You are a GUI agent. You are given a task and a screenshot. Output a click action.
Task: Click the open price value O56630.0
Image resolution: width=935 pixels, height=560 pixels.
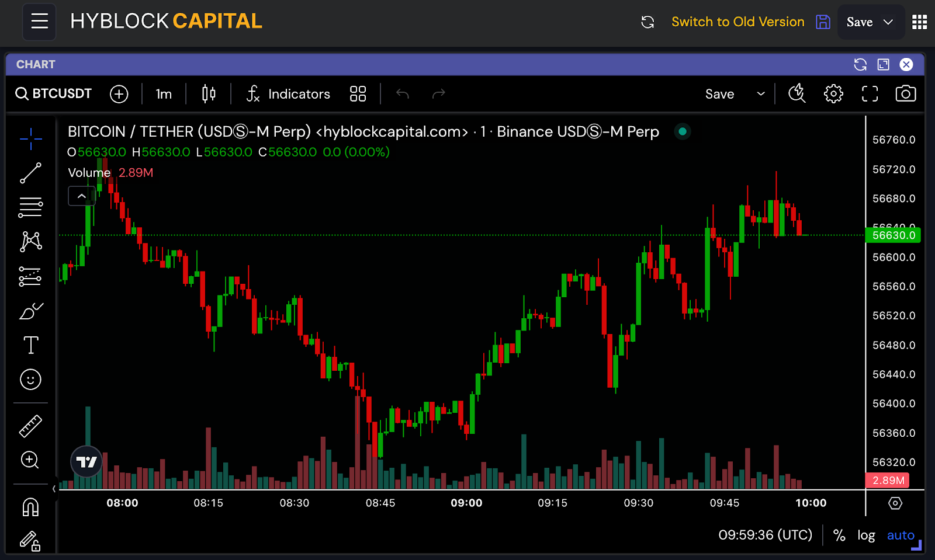(x=97, y=152)
